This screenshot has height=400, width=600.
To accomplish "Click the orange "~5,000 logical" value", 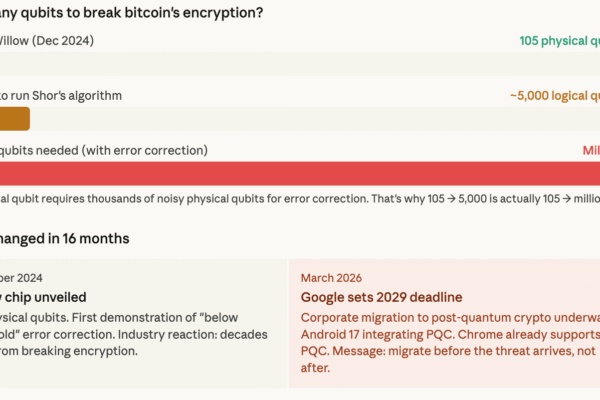I will pos(553,96).
